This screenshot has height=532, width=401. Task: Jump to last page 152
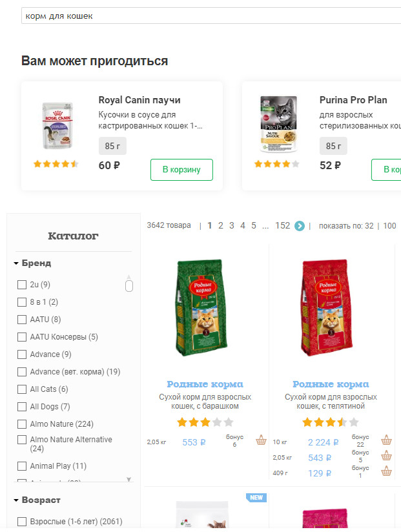click(282, 226)
